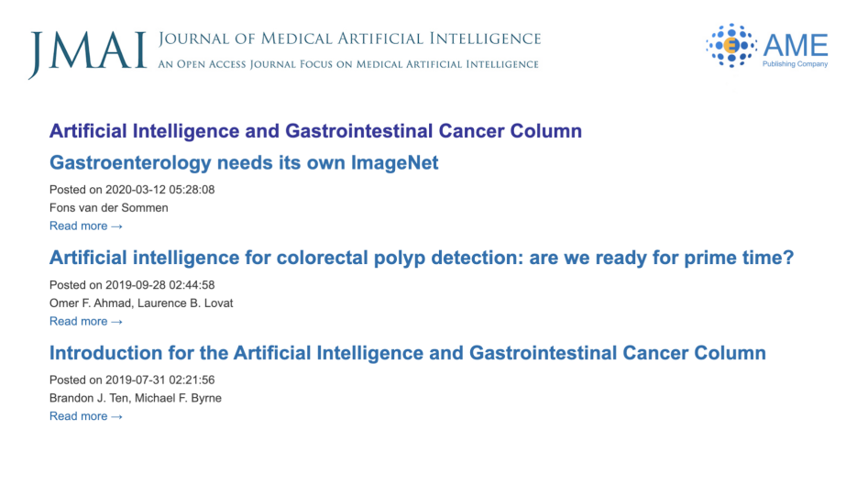
Task: Open 'Introduction for the Artificial Intelligence' column article
Action: [408, 353]
